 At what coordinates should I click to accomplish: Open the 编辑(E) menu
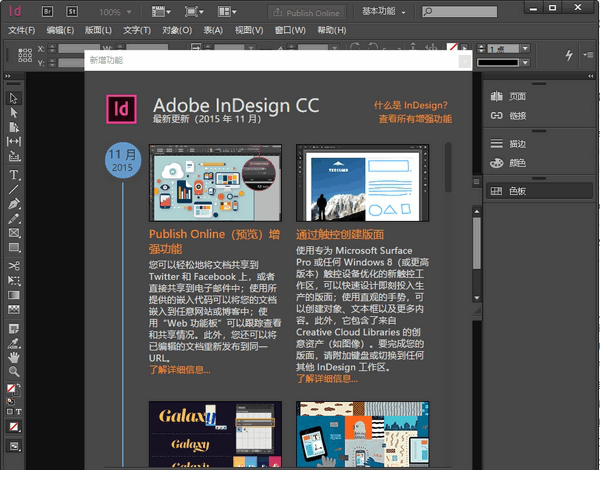60,30
